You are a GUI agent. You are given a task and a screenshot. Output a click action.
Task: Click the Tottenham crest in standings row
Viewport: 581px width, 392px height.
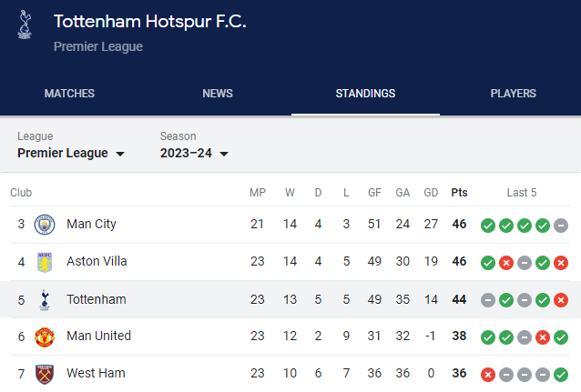(x=45, y=300)
